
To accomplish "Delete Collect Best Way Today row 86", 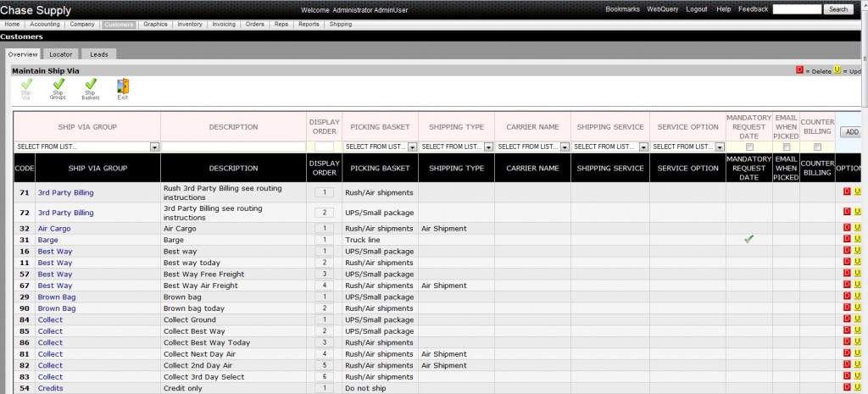I will click(847, 341).
